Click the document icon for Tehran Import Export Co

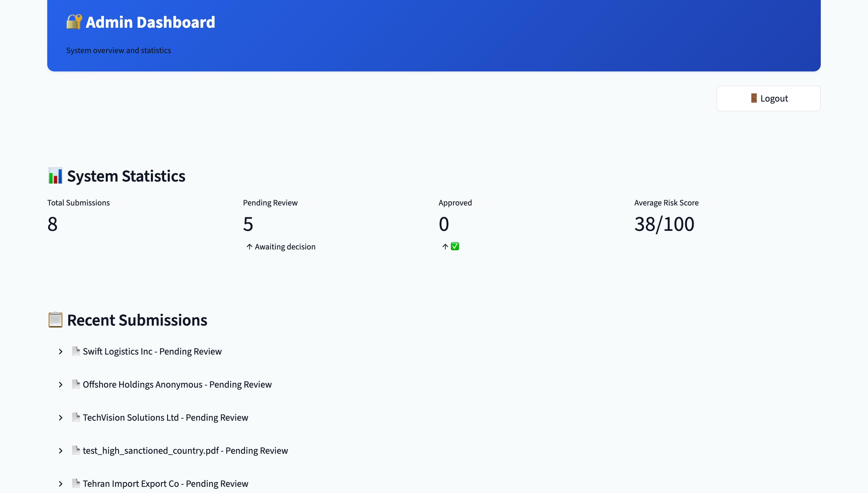point(76,483)
